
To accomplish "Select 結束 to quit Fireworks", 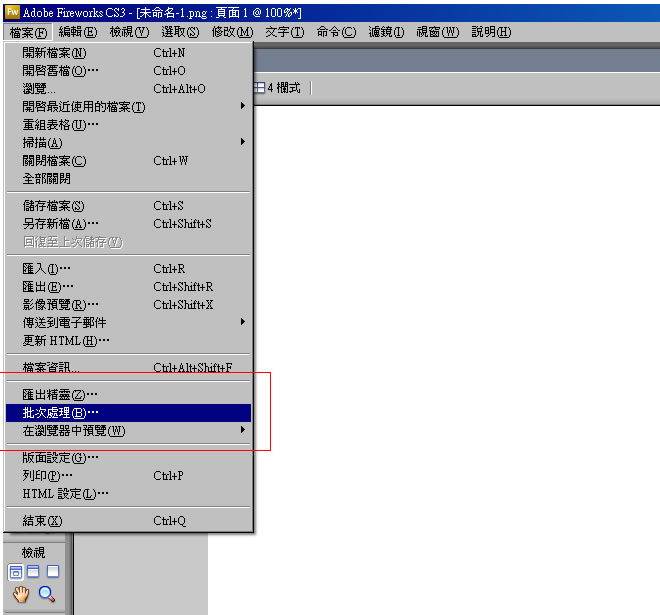I will pyautogui.click(x=43, y=520).
